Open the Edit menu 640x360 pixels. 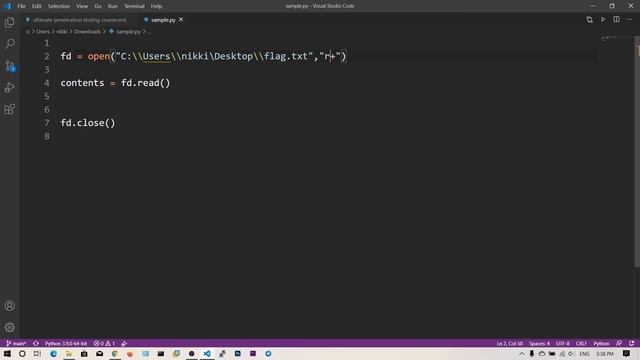click(37, 6)
